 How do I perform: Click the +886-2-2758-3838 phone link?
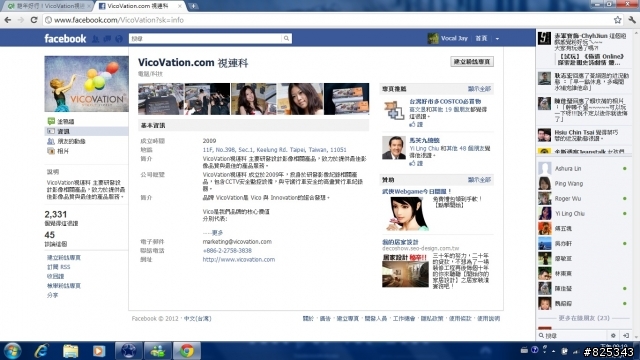coord(227,251)
